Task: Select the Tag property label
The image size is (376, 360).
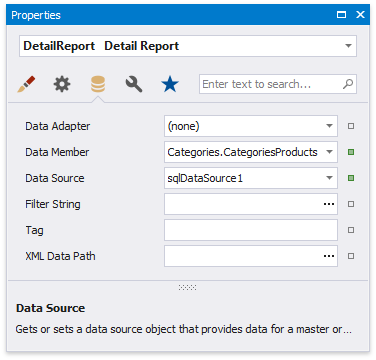Action: click(34, 230)
